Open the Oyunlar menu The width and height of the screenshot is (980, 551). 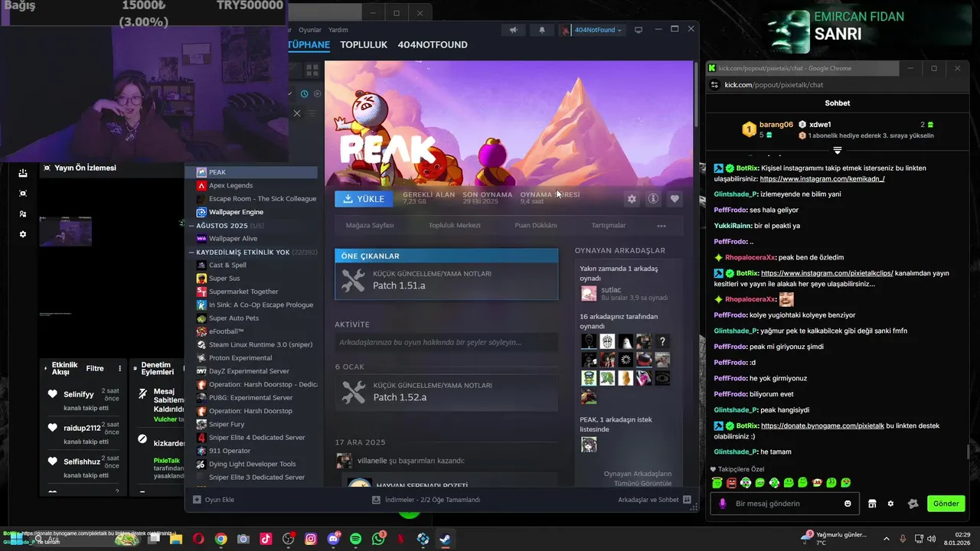point(310,30)
